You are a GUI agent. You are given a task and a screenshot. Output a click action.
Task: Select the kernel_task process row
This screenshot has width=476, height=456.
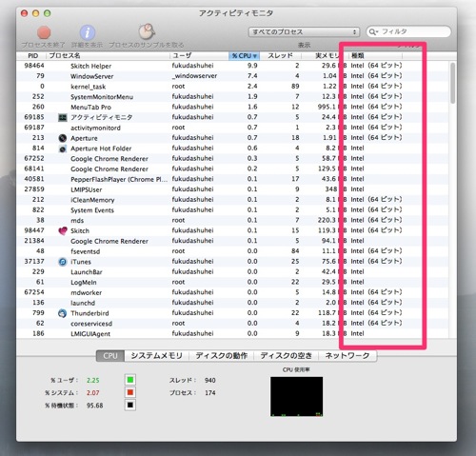[232, 87]
